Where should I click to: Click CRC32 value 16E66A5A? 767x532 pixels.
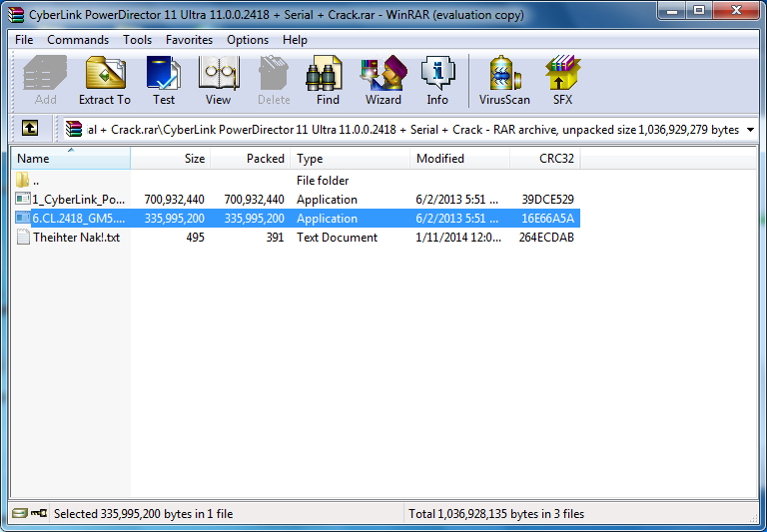(x=548, y=218)
